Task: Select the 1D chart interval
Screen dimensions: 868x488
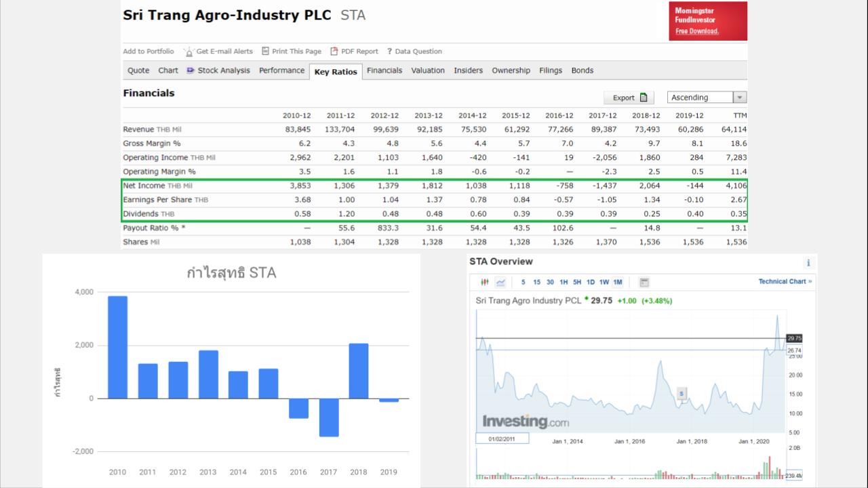Action: [591, 282]
